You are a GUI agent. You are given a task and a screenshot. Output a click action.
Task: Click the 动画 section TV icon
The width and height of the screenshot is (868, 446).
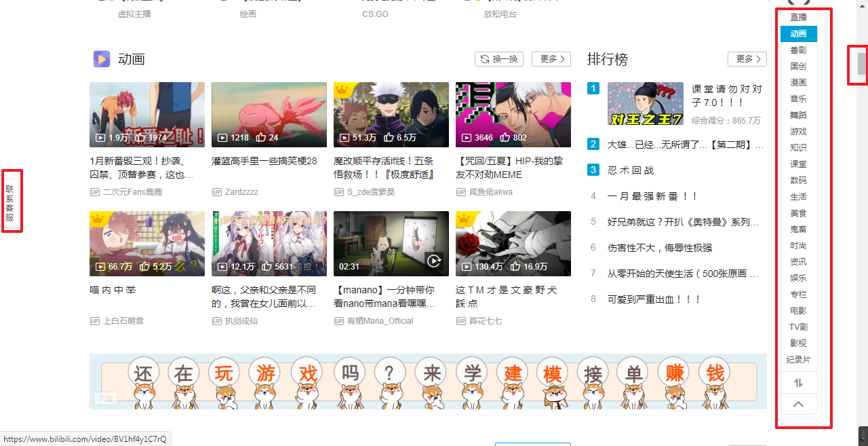tap(102, 59)
